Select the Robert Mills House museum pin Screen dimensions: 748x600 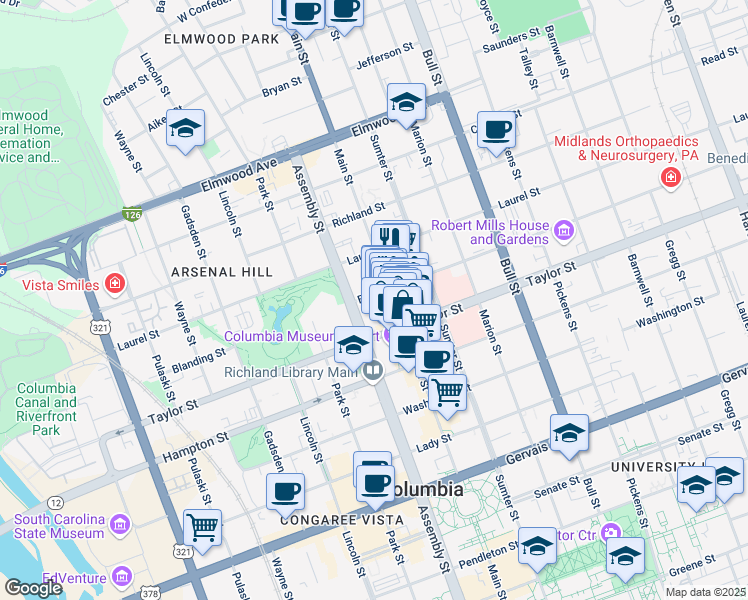[564, 232]
